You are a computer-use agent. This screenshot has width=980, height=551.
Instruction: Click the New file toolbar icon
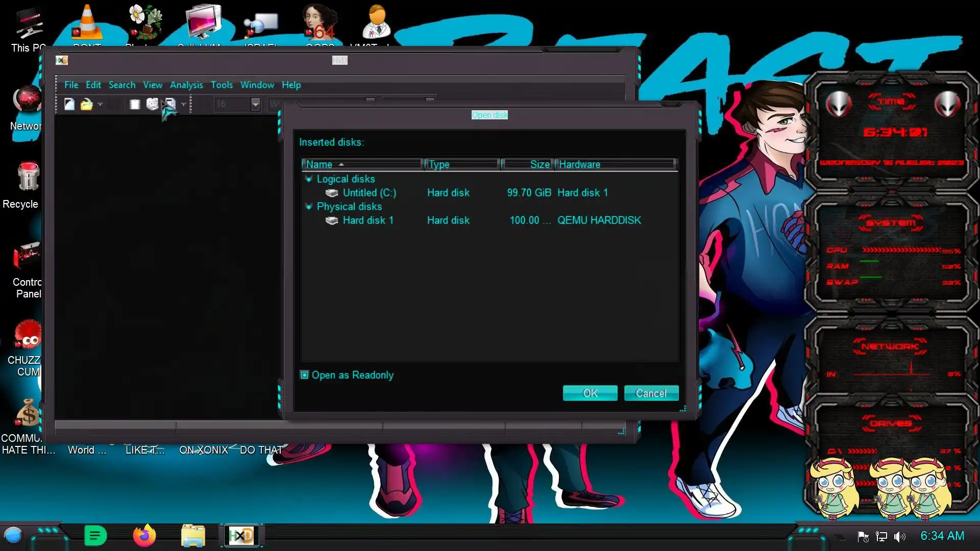tap(69, 104)
